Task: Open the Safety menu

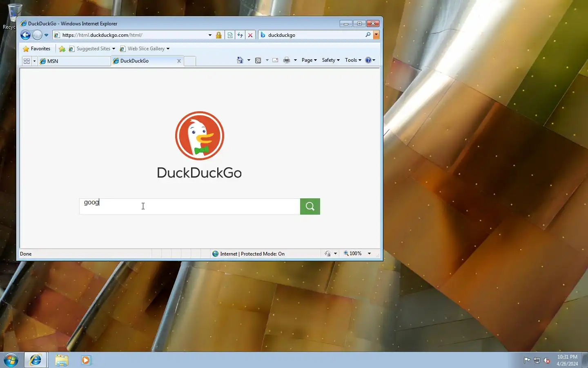Action: tap(331, 60)
